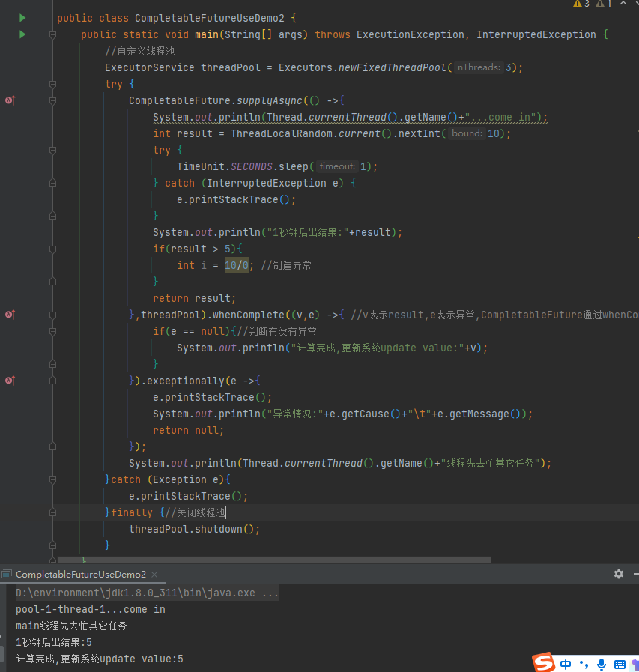Toggle punctuation mode in Sogou input bar

(583, 663)
